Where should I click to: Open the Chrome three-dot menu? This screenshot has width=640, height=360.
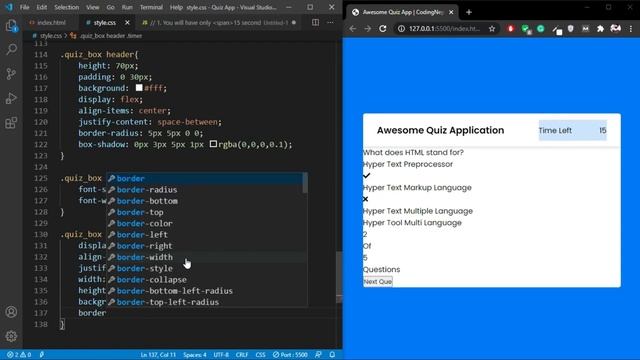pyautogui.click(x=631, y=29)
